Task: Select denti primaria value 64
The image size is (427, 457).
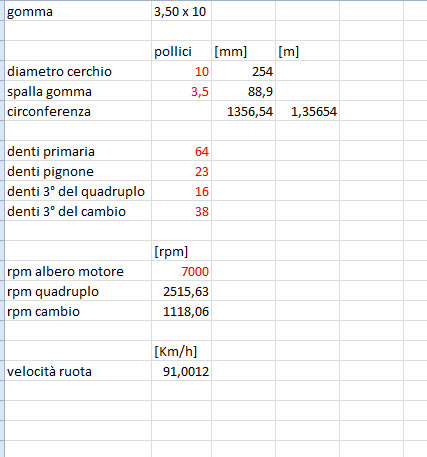Action: tap(181, 151)
